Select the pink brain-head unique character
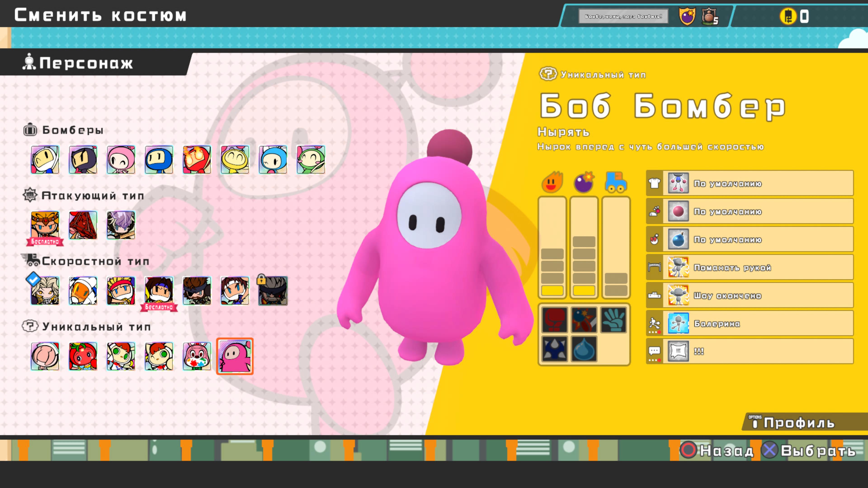 coord(45,356)
